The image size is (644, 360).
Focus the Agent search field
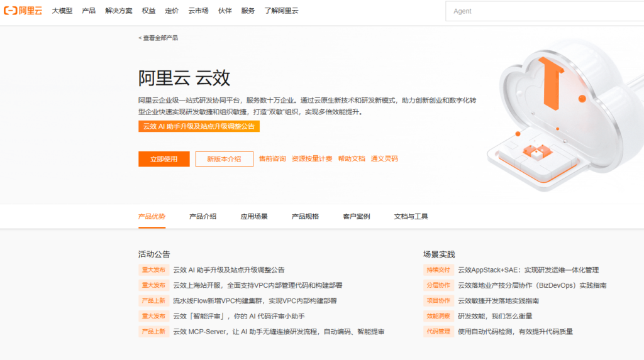click(x=545, y=11)
